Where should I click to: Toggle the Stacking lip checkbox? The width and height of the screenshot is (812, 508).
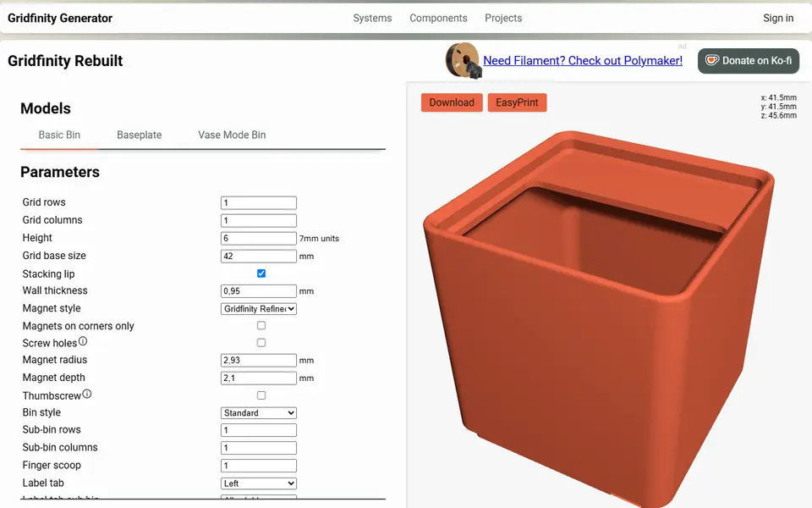[261, 273]
